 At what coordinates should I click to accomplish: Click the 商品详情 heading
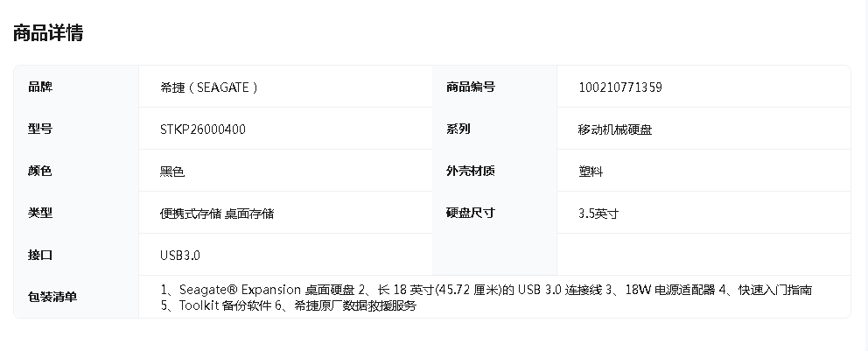48,33
